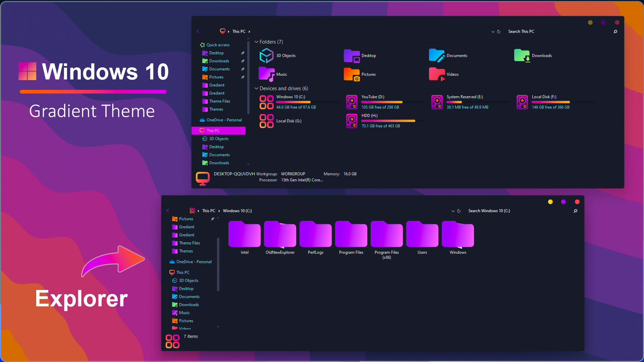
Task: Open the Windows folder in bottom window
Action: (x=458, y=234)
